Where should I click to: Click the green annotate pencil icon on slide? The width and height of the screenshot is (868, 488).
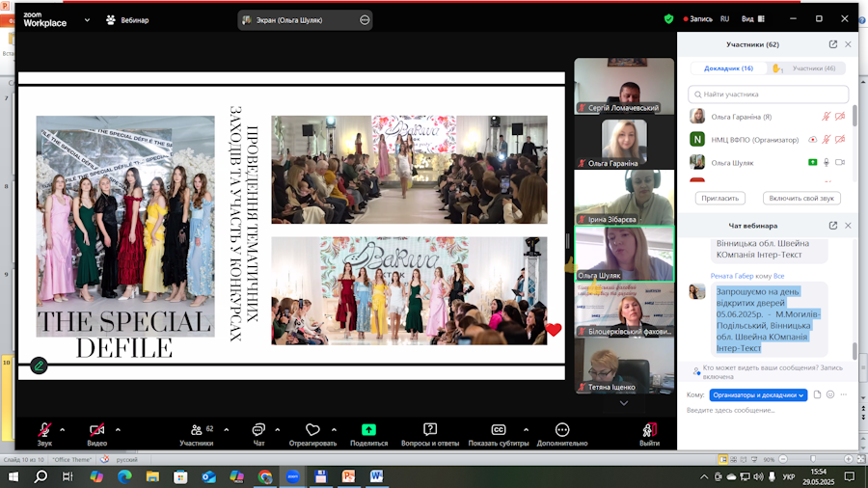coord(39,366)
